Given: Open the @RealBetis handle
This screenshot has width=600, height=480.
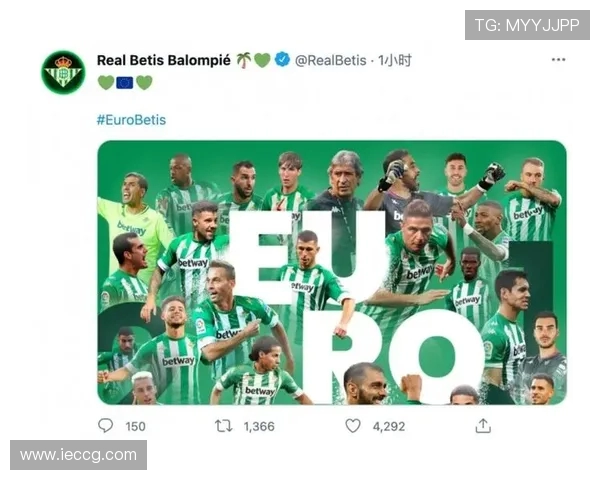Looking at the screenshot, I should pos(331,60).
